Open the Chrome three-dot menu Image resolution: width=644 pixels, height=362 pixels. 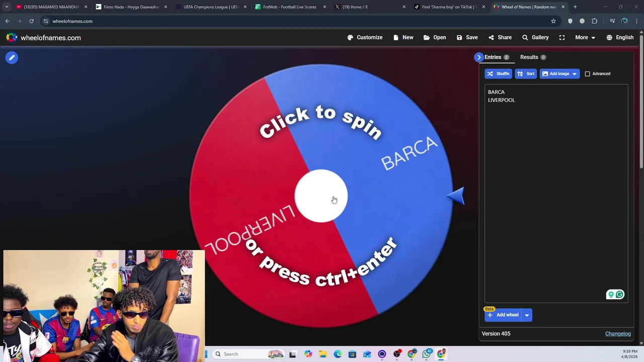[x=636, y=21]
